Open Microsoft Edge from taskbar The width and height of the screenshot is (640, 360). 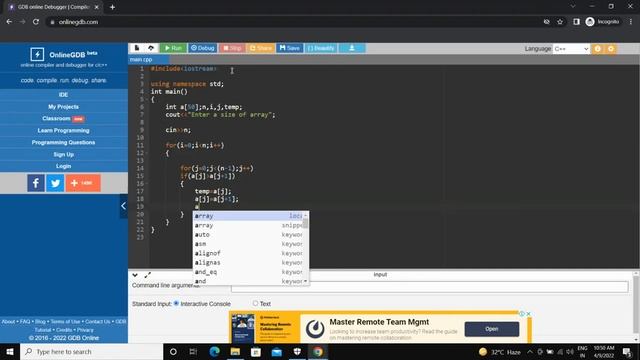tap(214, 351)
